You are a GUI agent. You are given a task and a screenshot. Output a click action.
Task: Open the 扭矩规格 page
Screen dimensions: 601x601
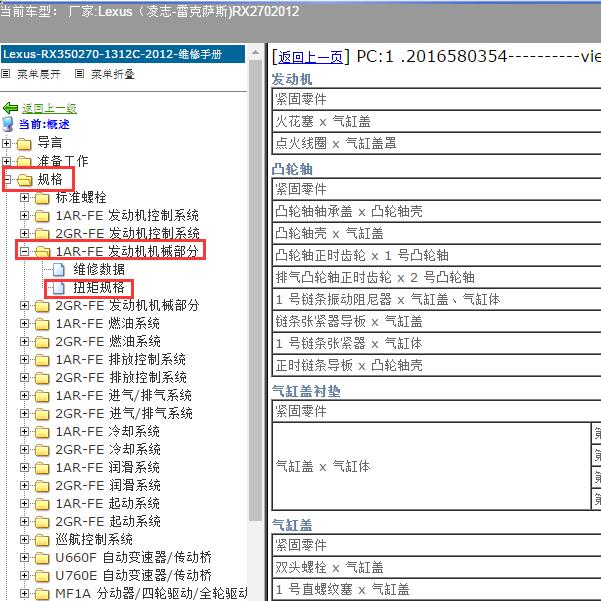pos(99,287)
